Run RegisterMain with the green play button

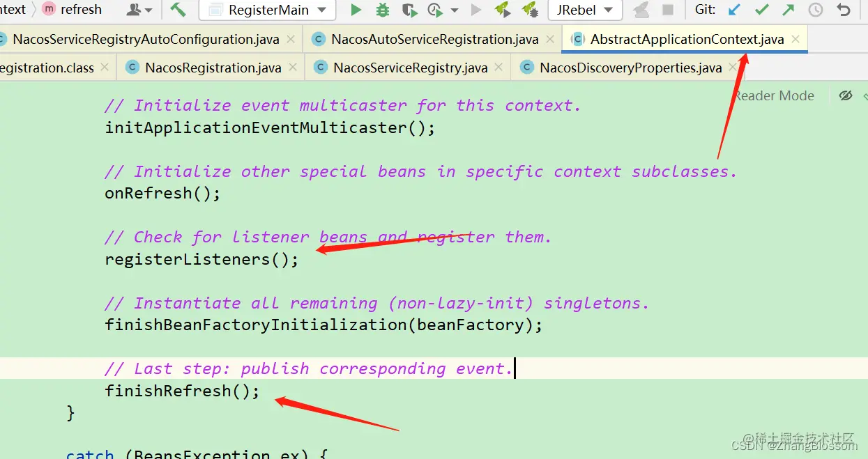click(x=356, y=10)
